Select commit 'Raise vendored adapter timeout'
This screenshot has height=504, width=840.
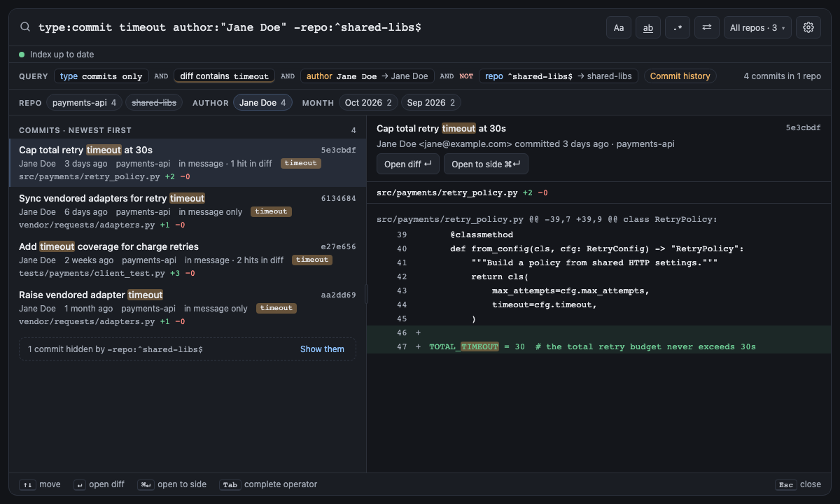tap(188, 307)
